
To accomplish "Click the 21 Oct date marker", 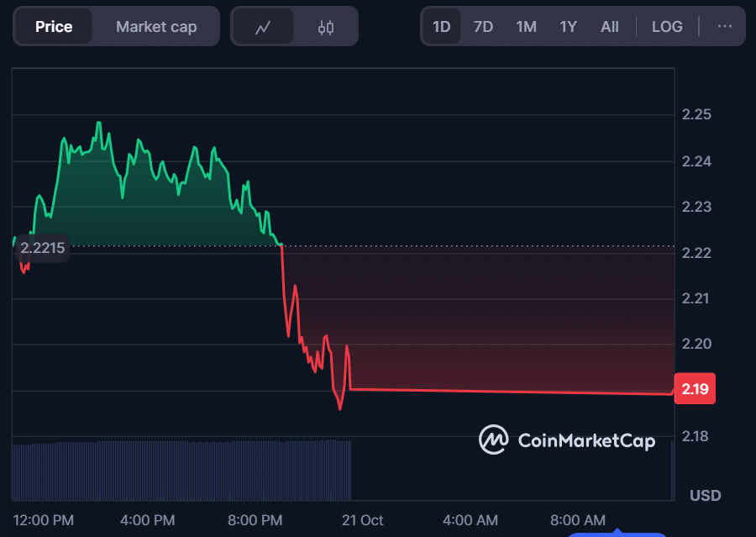I will coord(363,520).
